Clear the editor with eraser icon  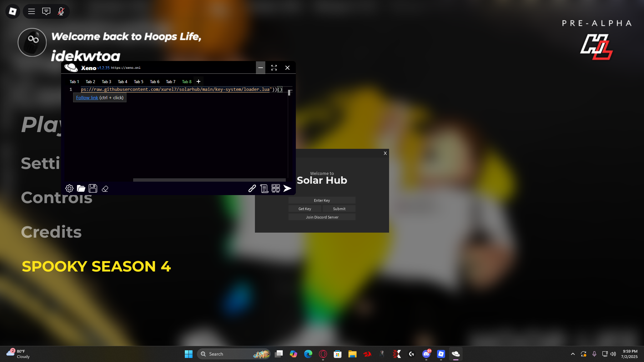click(105, 189)
